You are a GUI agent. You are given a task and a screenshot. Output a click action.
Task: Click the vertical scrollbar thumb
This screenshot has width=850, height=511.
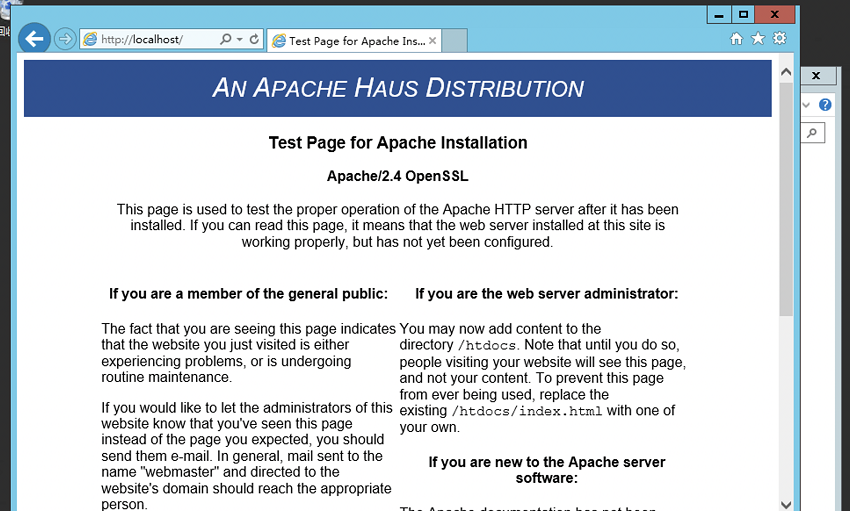(x=786, y=199)
